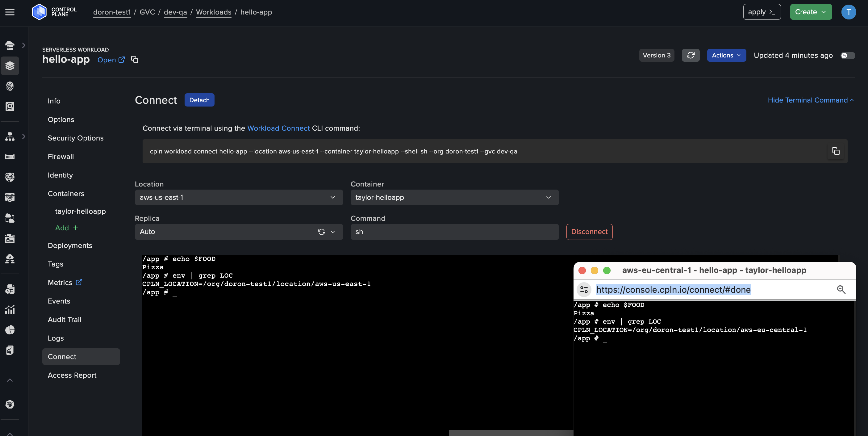The width and height of the screenshot is (868, 436).
Task: Expand the Actions dropdown menu
Action: [726, 55]
